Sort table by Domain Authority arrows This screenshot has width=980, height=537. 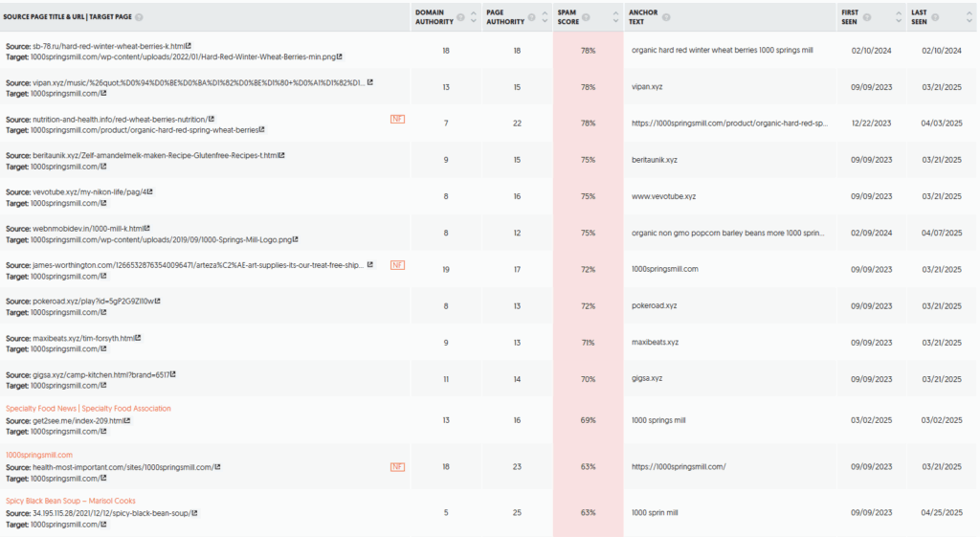tap(473, 17)
